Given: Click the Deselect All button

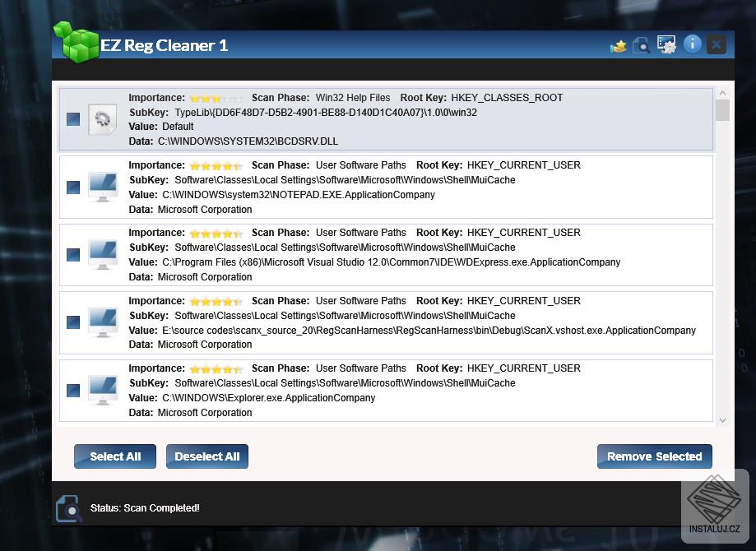Looking at the screenshot, I should (206, 456).
